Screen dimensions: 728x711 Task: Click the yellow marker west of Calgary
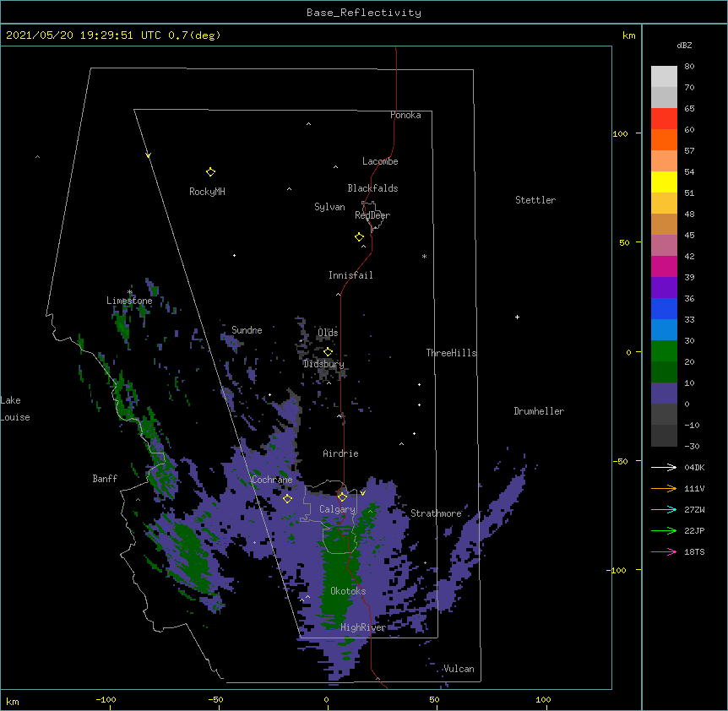287,498
